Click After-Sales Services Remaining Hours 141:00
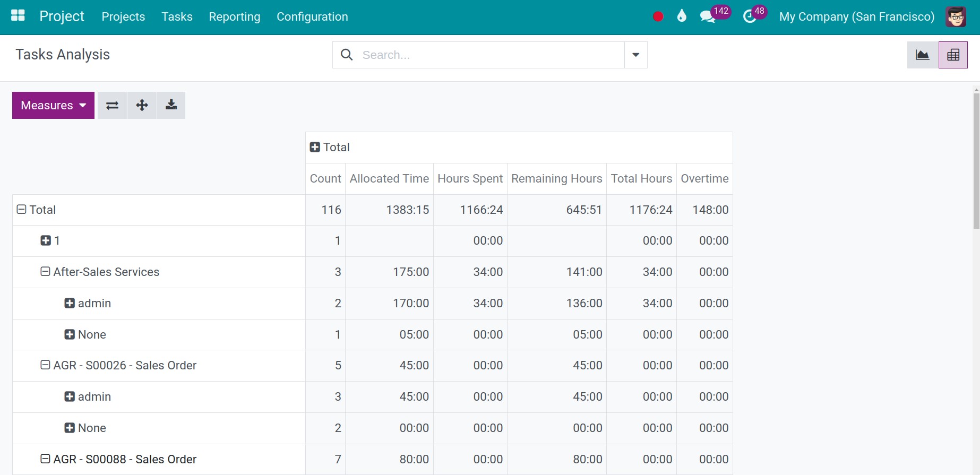The image size is (980, 475). tap(556, 272)
